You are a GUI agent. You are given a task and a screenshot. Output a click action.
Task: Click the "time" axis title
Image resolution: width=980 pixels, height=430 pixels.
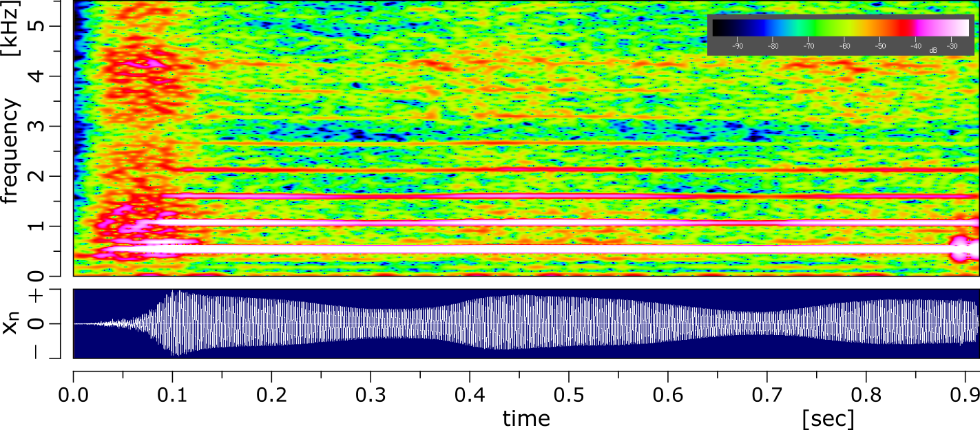coord(526,418)
